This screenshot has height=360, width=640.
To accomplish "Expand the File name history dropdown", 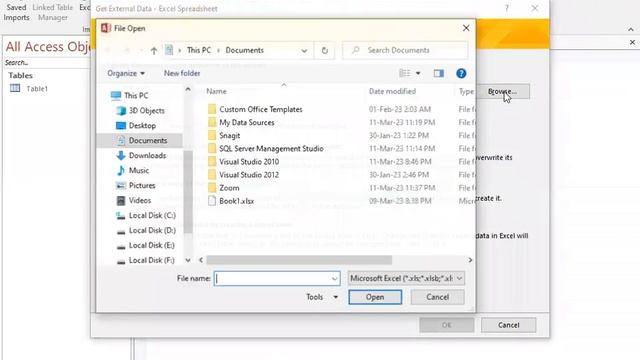I will point(335,278).
